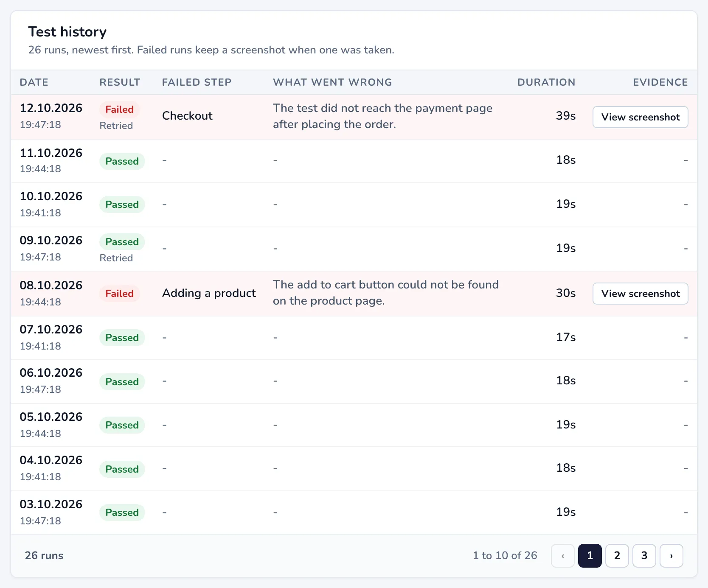Click the Passed badge on 10.10.2026
The height and width of the screenshot is (588, 708).
(x=122, y=204)
